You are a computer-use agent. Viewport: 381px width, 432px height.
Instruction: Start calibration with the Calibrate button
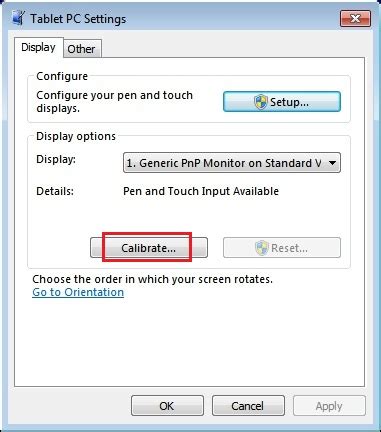[149, 248]
